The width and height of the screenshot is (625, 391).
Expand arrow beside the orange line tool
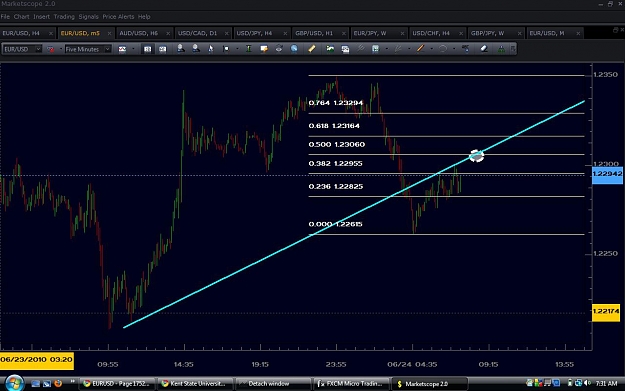coord(431,49)
